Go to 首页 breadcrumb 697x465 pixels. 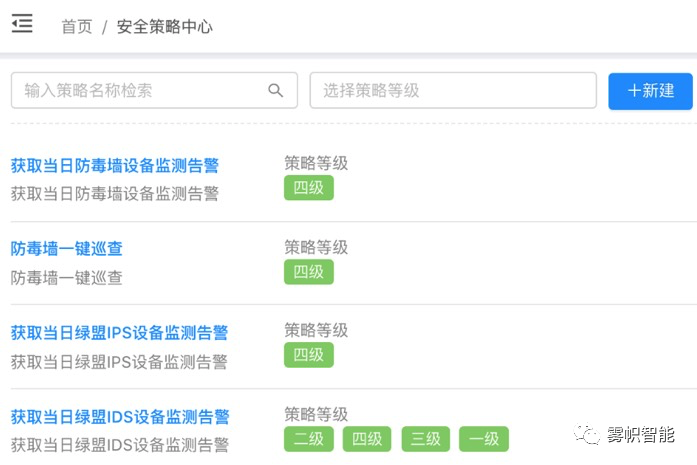[77, 27]
